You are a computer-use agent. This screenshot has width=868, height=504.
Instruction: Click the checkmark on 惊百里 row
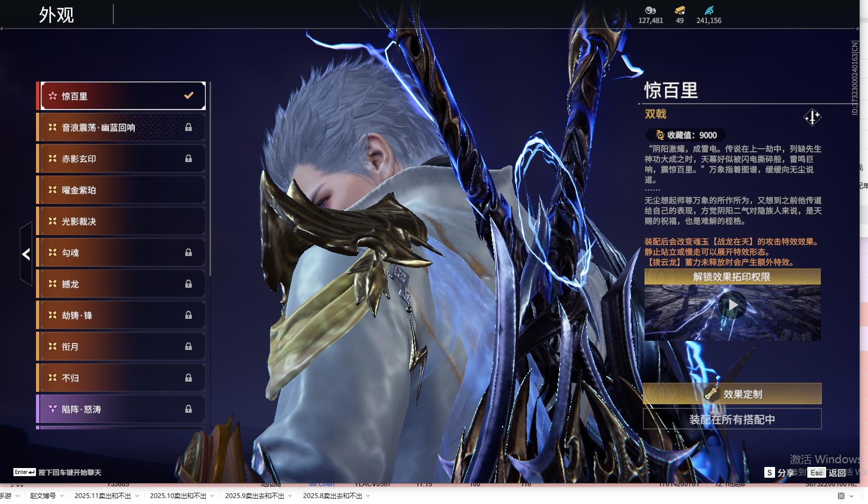coord(189,96)
